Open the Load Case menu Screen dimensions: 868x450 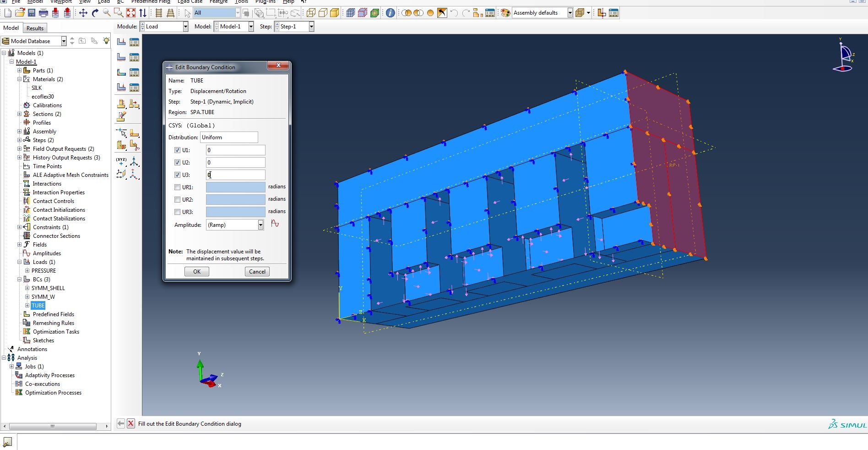pos(190,1)
